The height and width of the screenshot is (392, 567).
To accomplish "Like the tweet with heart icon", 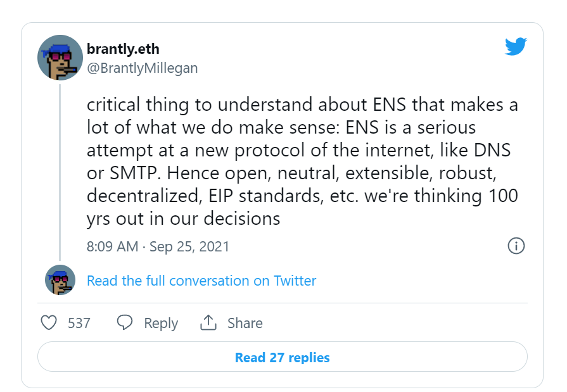I will click(x=49, y=322).
